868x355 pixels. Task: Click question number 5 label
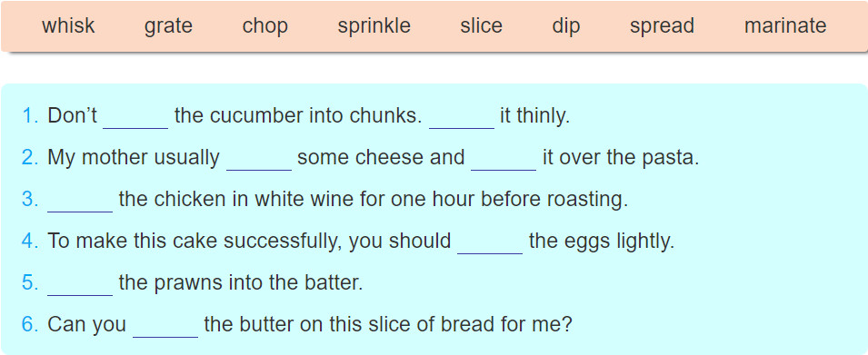point(30,282)
